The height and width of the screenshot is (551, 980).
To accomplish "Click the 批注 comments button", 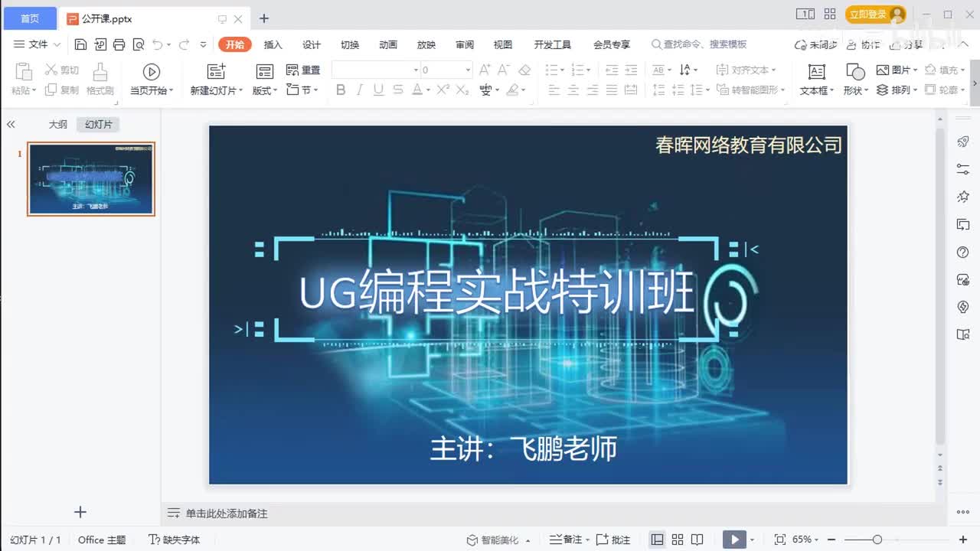I will pyautogui.click(x=613, y=540).
